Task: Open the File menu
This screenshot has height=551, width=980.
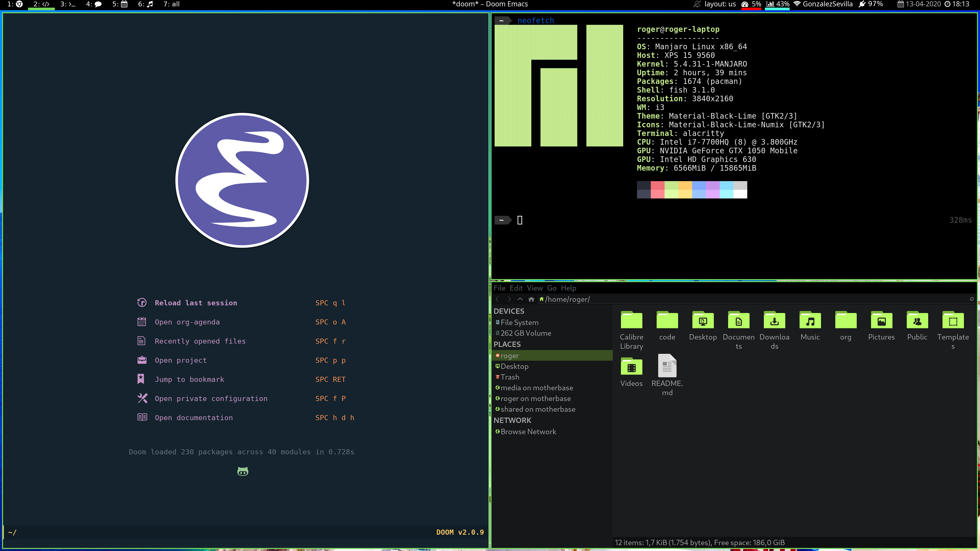Action: tap(499, 288)
